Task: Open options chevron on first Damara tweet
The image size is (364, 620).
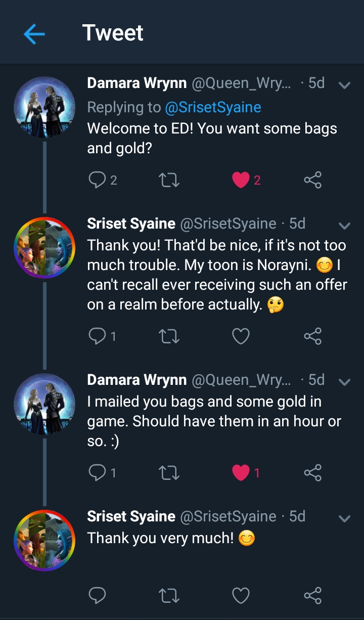Action: [x=344, y=85]
